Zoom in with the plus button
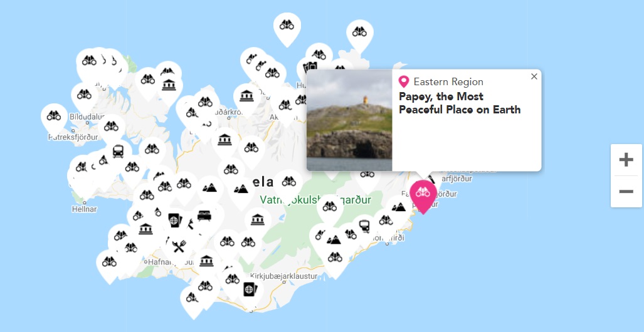The width and height of the screenshot is (644, 332). (x=626, y=160)
